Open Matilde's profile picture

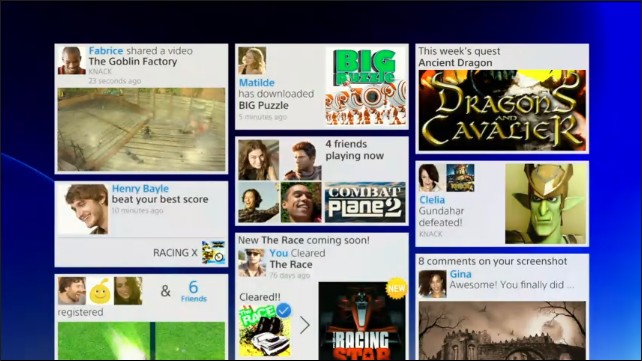pos(252,61)
